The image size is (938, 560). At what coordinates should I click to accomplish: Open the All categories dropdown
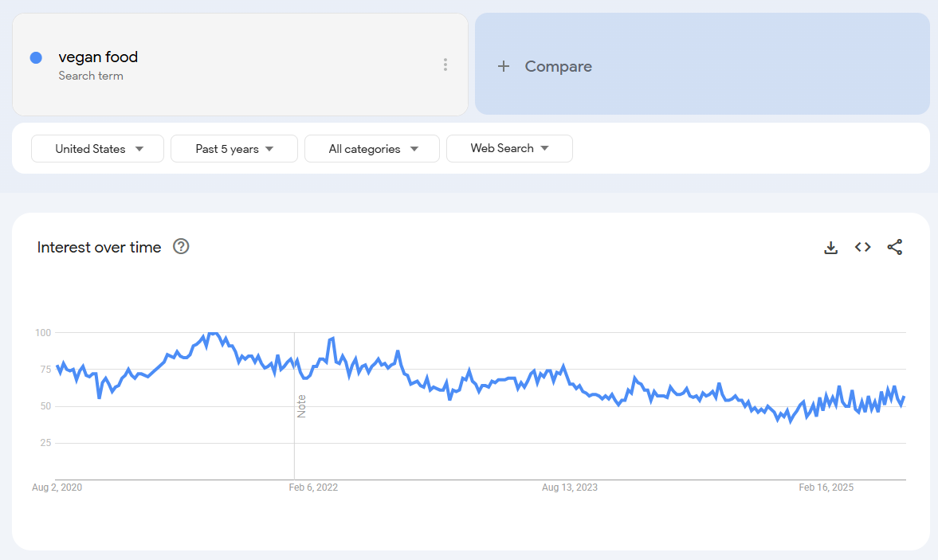point(372,149)
